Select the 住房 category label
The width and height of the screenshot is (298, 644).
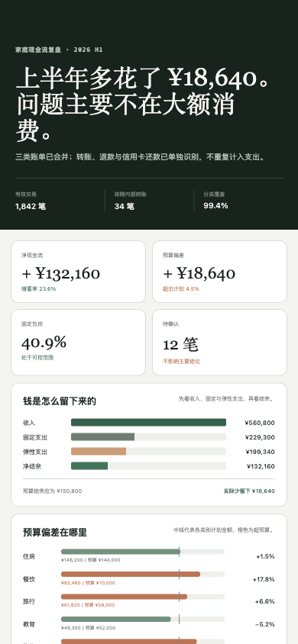coord(29,556)
